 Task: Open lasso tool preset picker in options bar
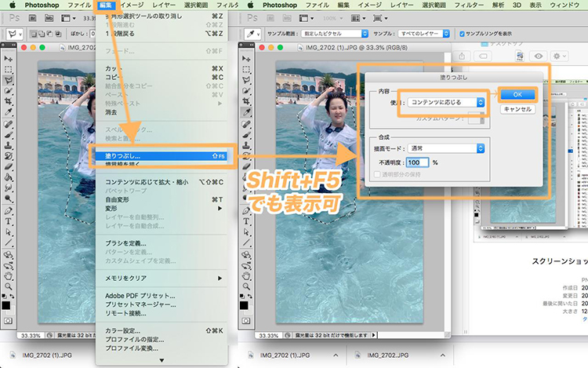pyautogui.click(x=15, y=35)
